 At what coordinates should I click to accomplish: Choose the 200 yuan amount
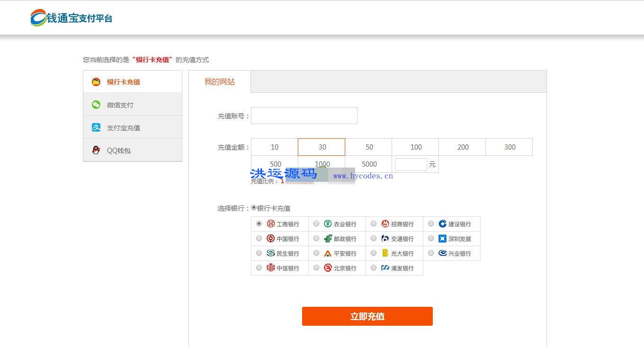462,147
